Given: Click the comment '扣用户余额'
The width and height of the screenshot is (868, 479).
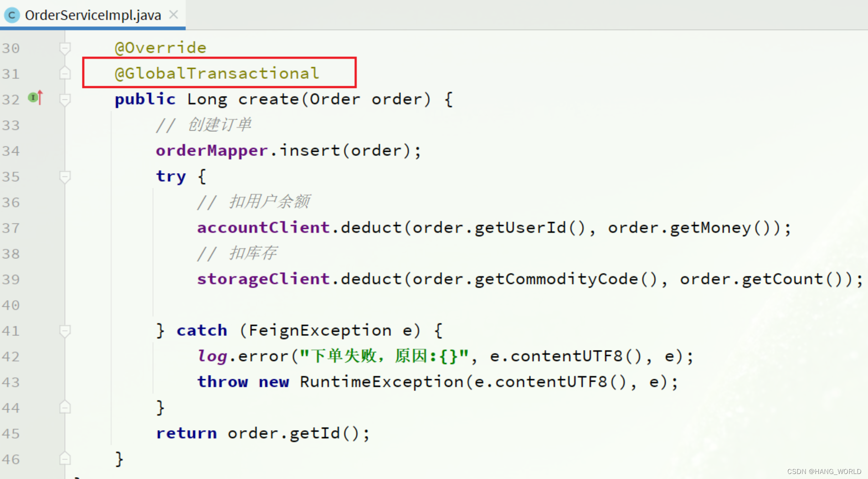Looking at the screenshot, I should [x=269, y=201].
